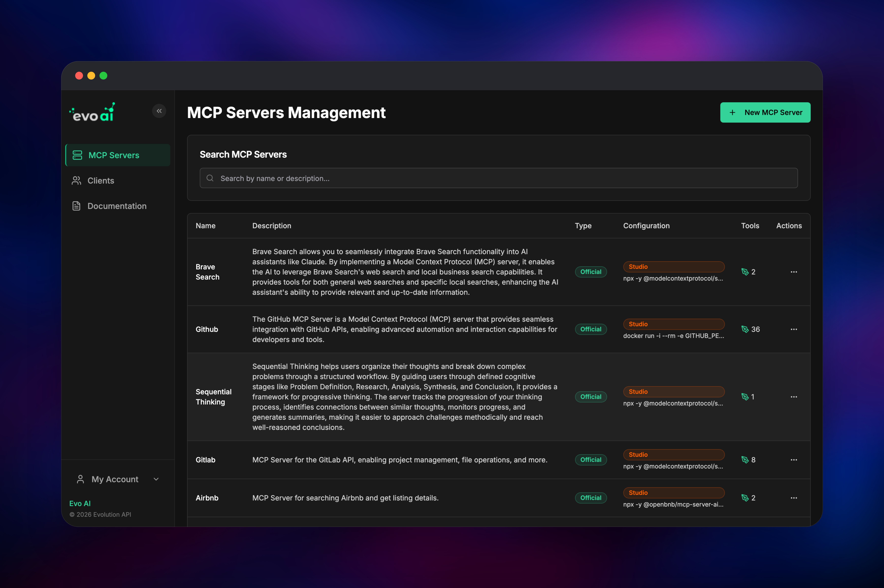Click Official badge in Gitlab row
The image size is (884, 588).
[591, 460]
